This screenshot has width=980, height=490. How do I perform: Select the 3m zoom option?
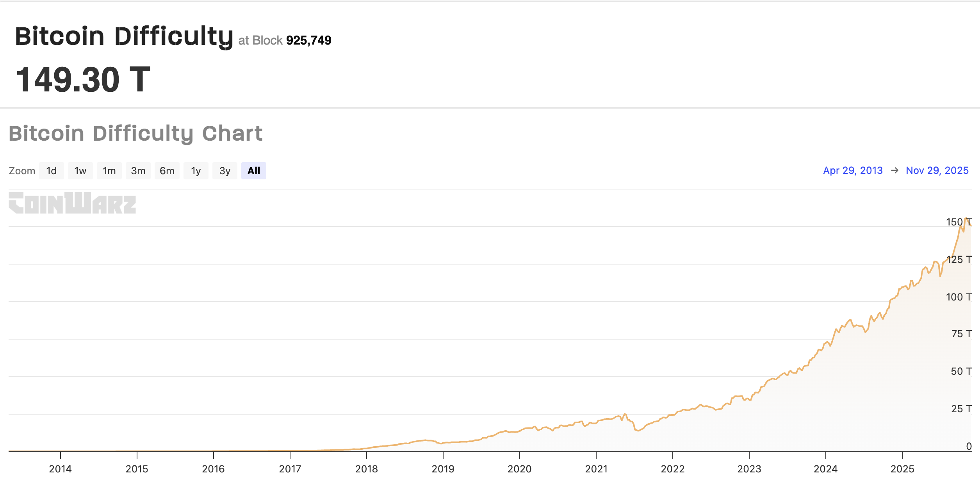click(138, 170)
